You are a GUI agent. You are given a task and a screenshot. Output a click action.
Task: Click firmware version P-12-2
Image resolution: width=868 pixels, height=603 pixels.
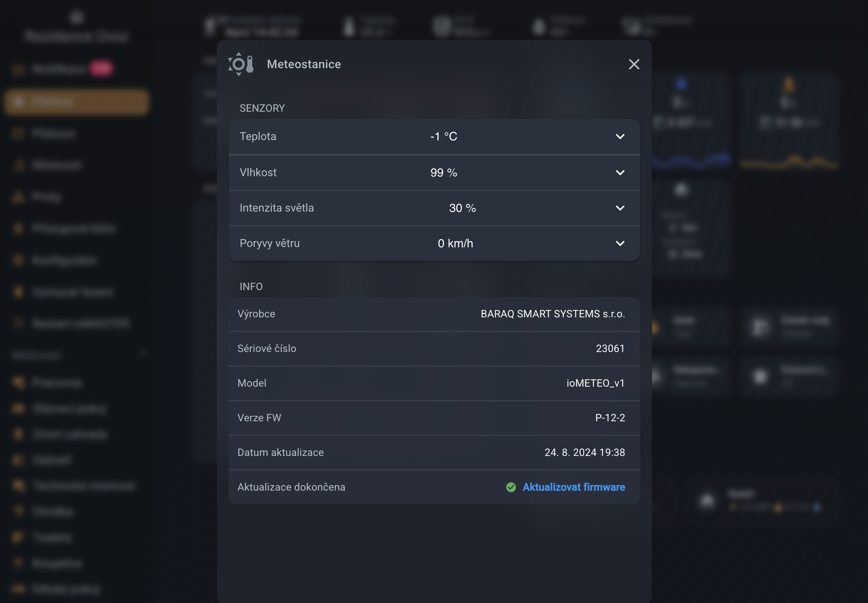610,418
